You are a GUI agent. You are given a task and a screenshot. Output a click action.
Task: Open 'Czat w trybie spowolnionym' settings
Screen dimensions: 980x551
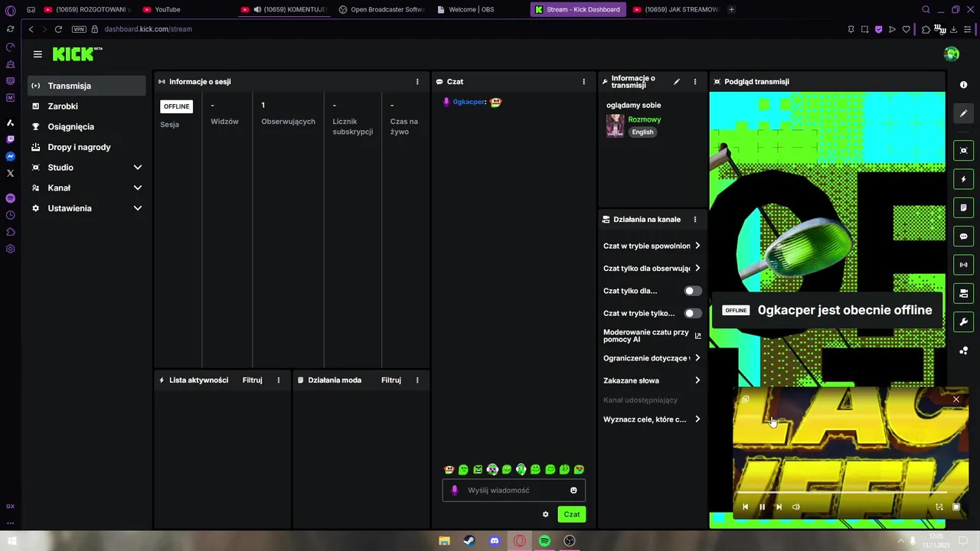(x=652, y=246)
